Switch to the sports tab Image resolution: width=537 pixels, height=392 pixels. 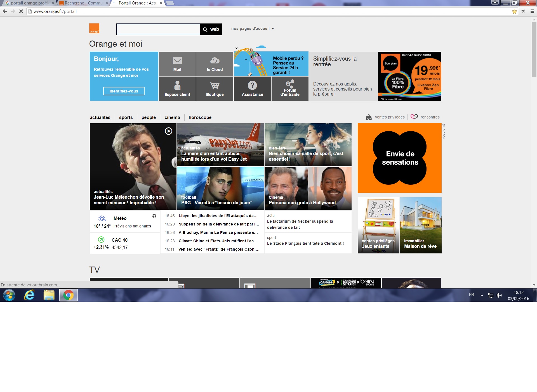click(126, 117)
